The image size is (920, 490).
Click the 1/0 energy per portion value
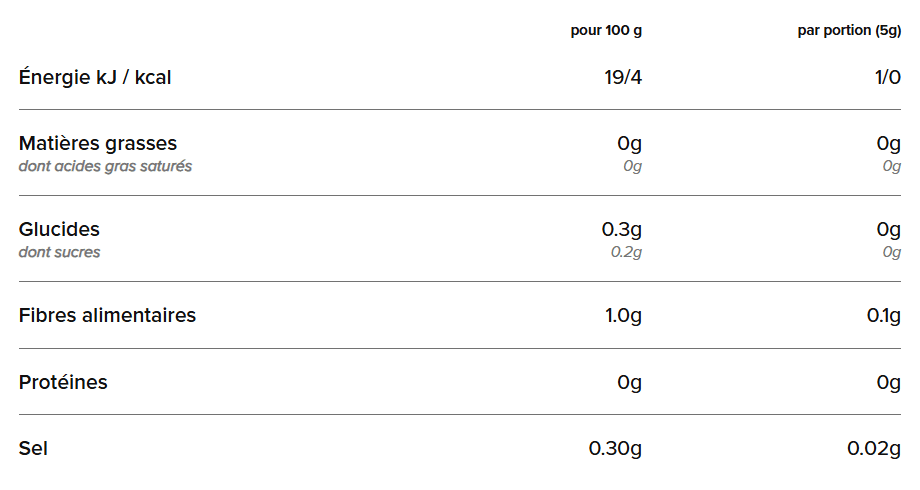(887, 77)
